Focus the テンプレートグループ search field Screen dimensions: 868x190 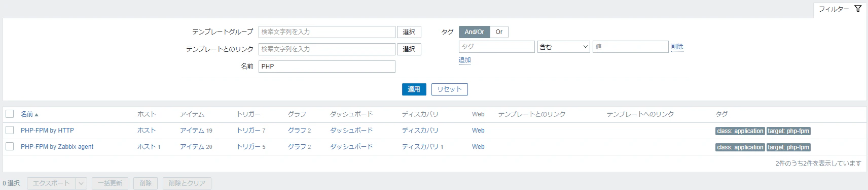coord(327,32)
